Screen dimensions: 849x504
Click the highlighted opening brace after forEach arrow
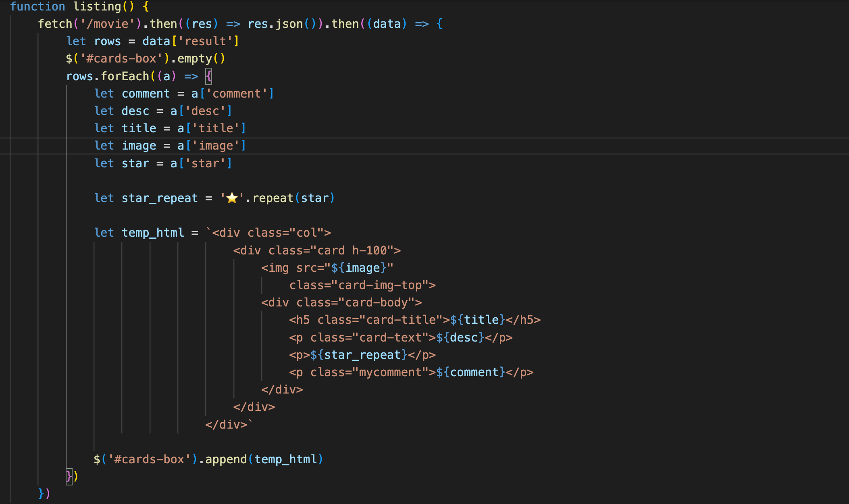208,76
